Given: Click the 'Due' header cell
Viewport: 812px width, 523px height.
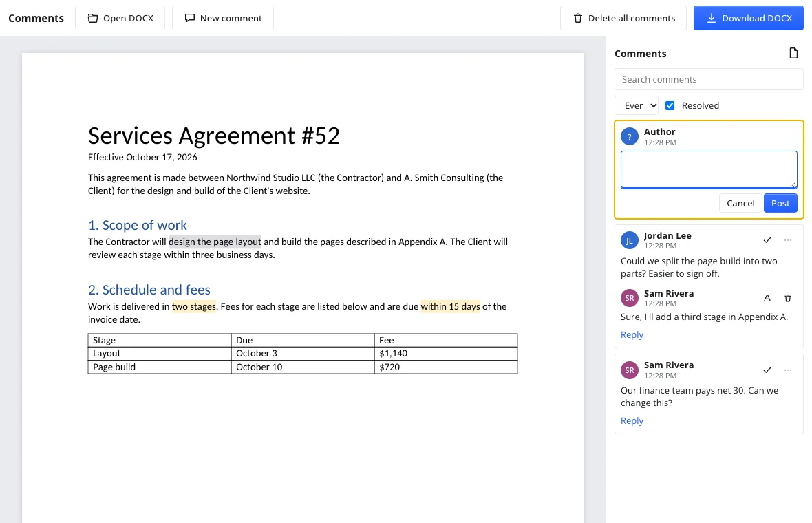Looking at the screenshot, I should (302, 340).
